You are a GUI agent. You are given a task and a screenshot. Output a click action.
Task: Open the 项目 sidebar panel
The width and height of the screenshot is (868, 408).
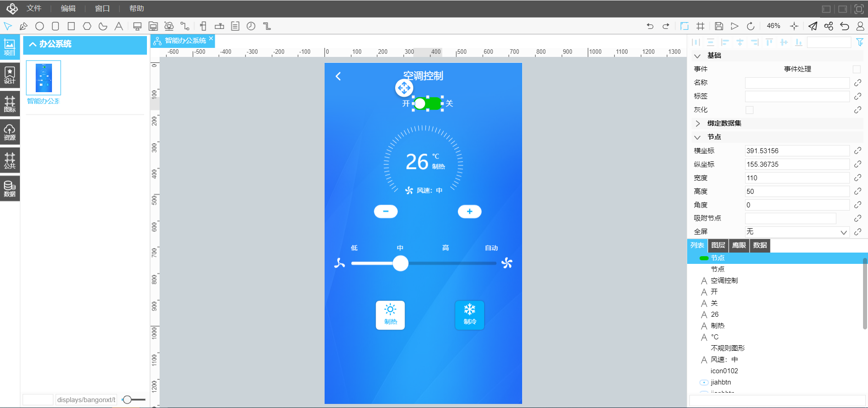pyautogui.click(x=10, y=47)
